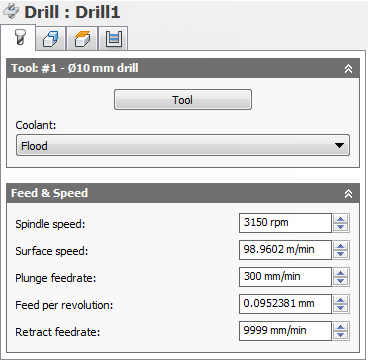
Task: Open the Cycle tab icon
Action: 112,39
